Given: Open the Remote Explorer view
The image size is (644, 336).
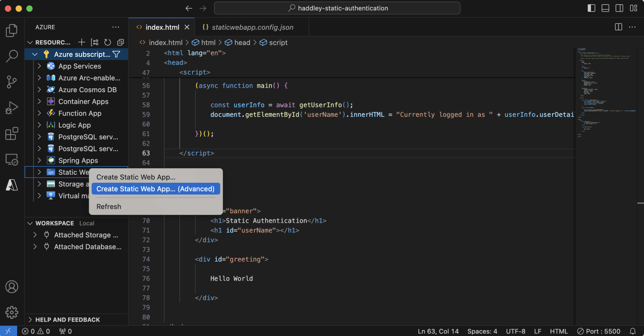Looking at the screenshot, I should [12, 160].
